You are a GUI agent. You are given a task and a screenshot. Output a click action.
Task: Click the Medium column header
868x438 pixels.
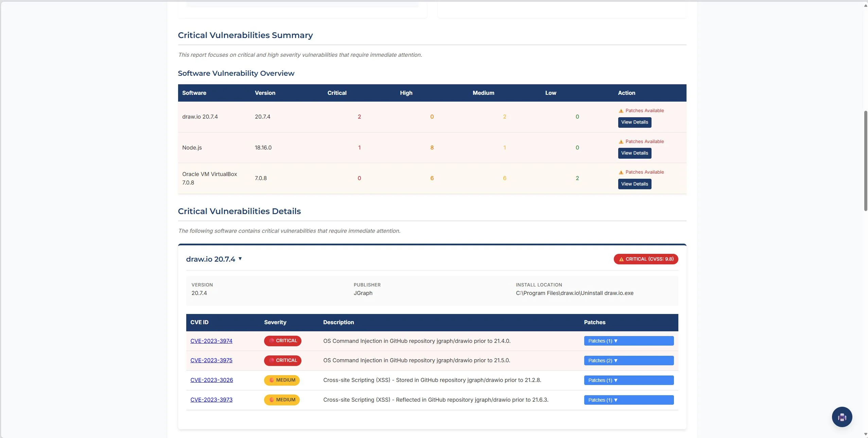click(x=483, y=93)
